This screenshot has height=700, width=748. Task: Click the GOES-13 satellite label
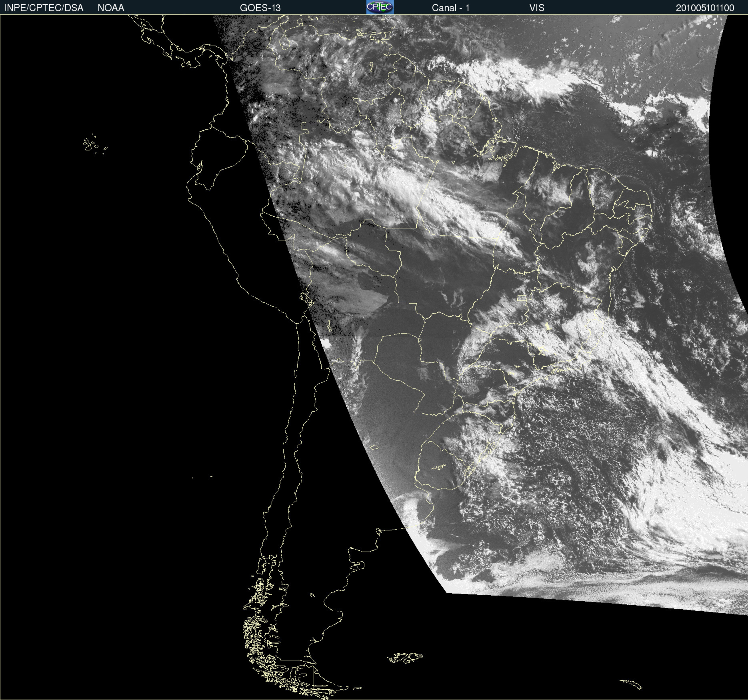click(x=260, y=8)
